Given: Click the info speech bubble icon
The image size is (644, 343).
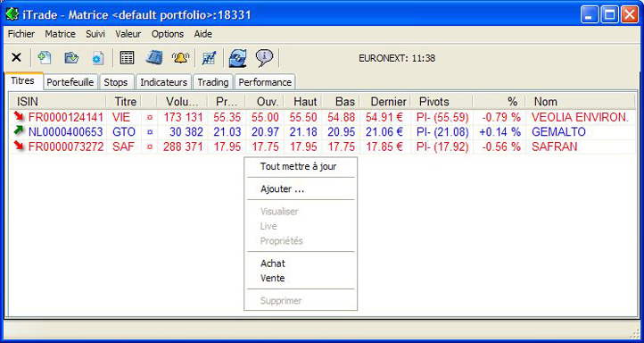Looking at the screenshot, I should tap(265, 58).
